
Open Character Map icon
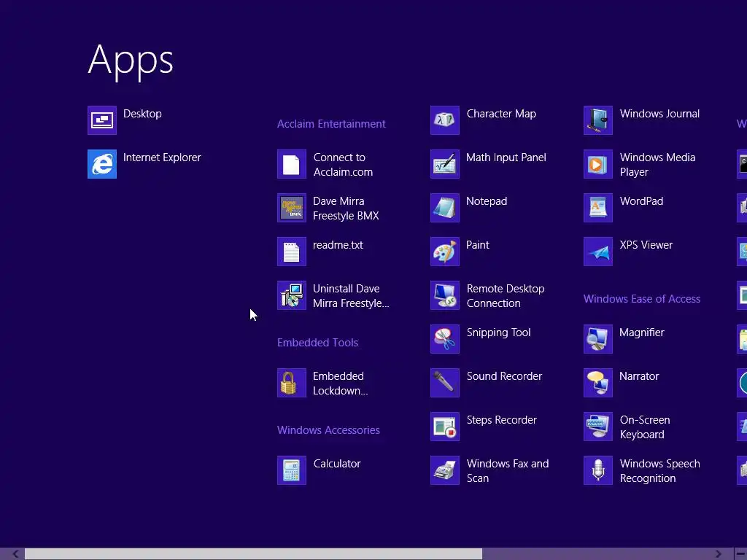445,120
